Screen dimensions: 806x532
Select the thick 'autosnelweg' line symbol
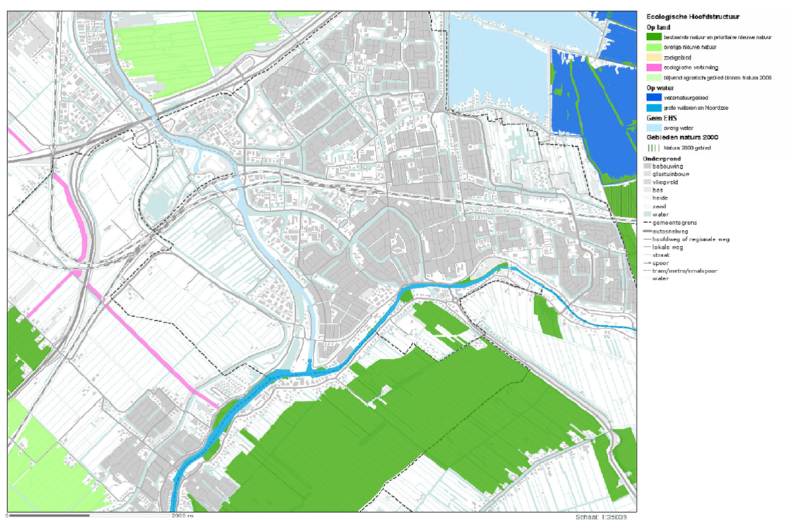(647, 231)
